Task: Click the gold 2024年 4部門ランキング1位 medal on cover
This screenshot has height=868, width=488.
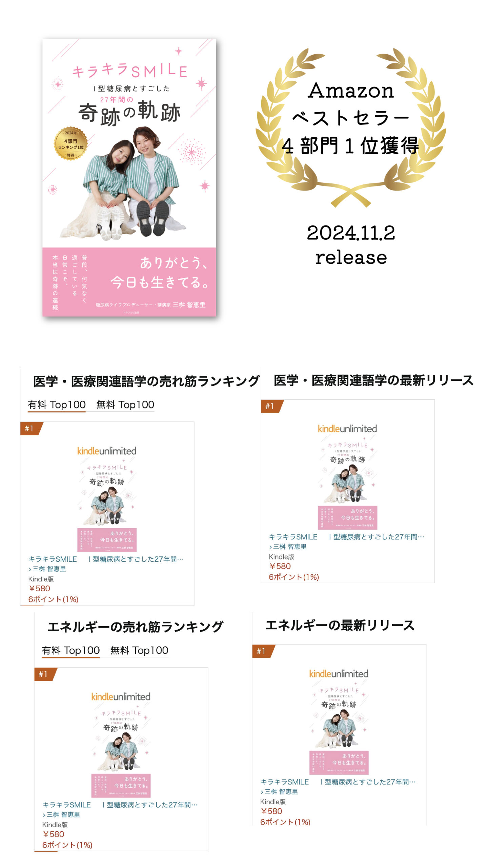Action: [x=71, y=143]
